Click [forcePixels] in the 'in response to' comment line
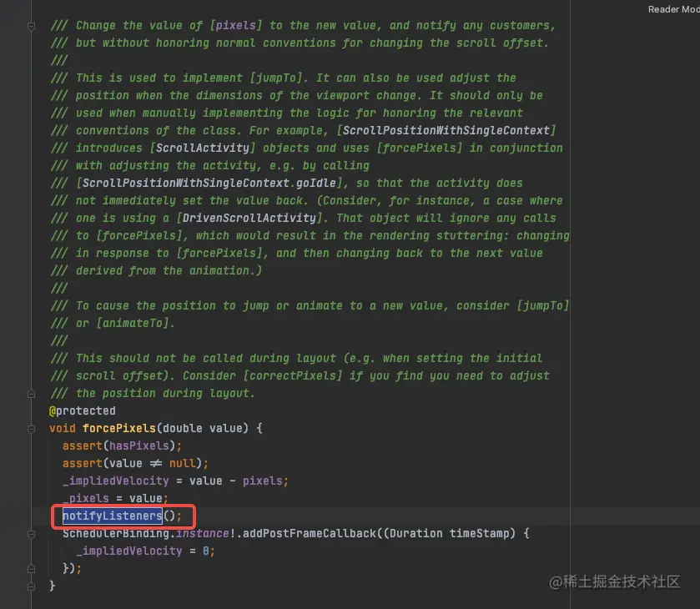The image size is (700, 609). coord(219,253)
